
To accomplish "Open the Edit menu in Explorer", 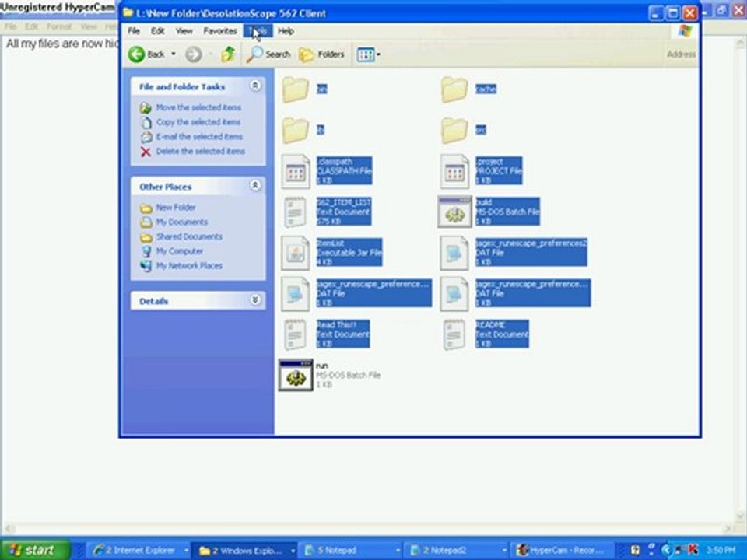I will pos(158,31).
